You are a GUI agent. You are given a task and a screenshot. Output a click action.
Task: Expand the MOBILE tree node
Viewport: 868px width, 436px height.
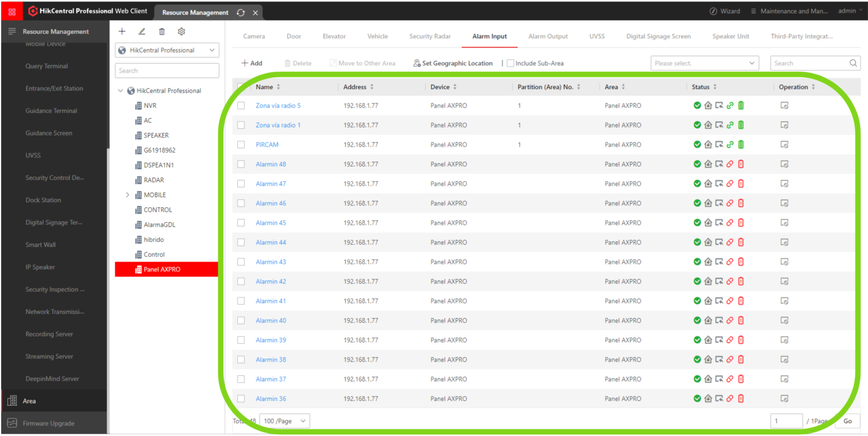pos(127,195)
